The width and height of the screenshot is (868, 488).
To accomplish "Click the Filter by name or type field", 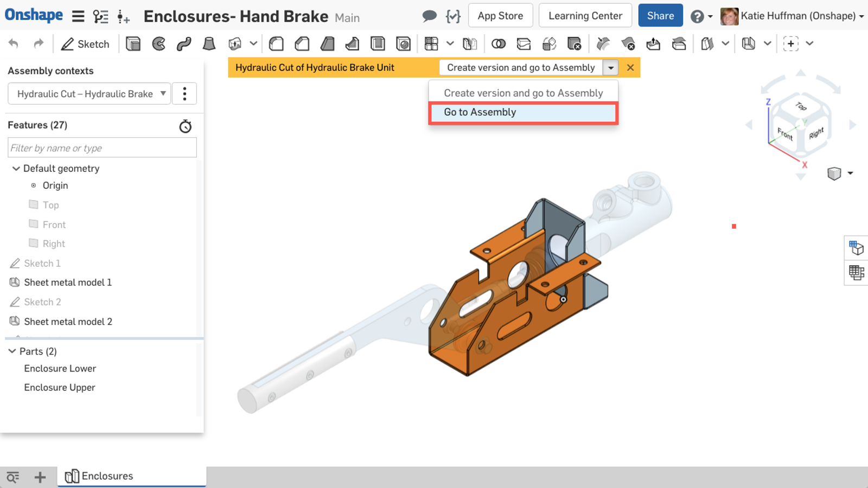I will coord(102,148).
